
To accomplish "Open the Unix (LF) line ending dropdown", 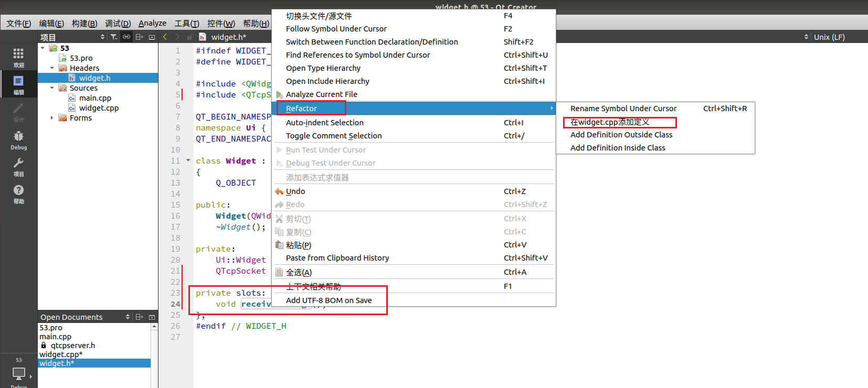I will click(829, 37).
